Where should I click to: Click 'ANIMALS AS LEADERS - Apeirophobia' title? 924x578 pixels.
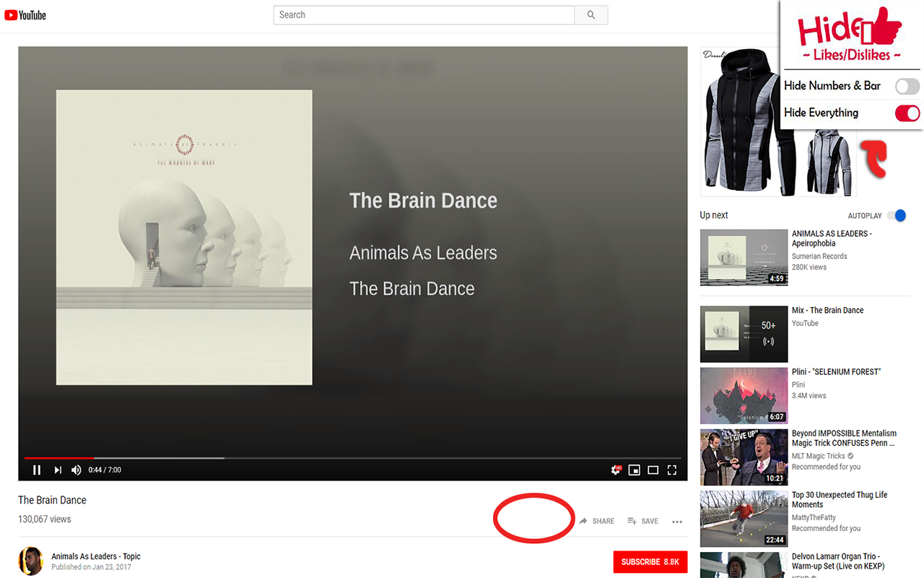click(832, 238)
